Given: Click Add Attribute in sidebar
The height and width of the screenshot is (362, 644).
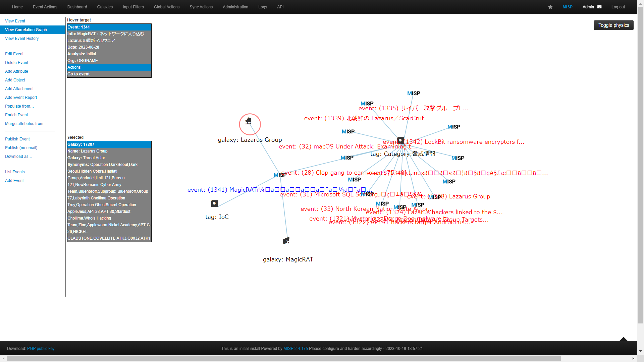Looking at the screenshot, I should 16,71.
